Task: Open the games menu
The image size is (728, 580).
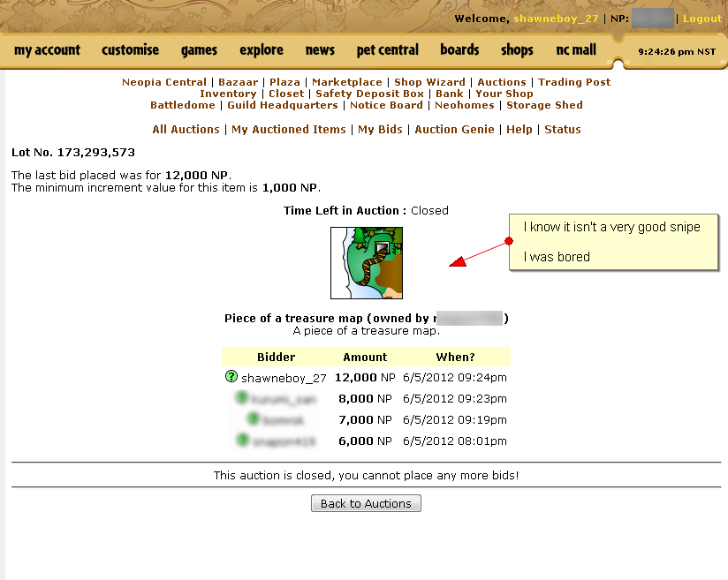Action: [199, 49]
